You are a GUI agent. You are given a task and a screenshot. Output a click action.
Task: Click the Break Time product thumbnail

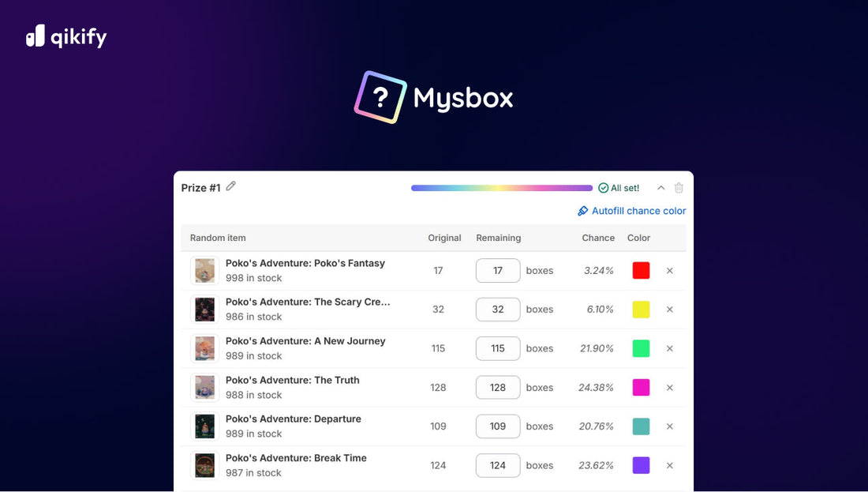(x=205, y=465)
